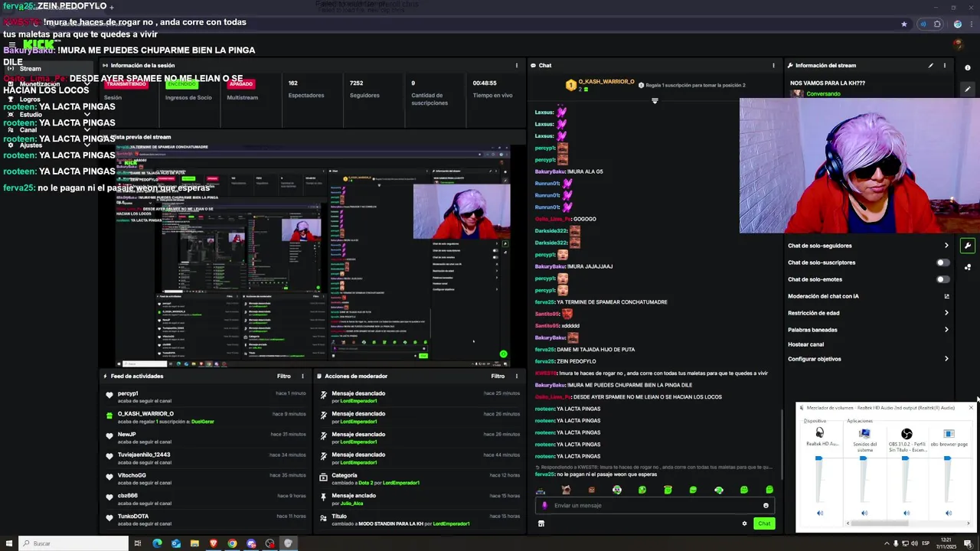Toggle Chat de solo-emotes switch

[943, 279]
